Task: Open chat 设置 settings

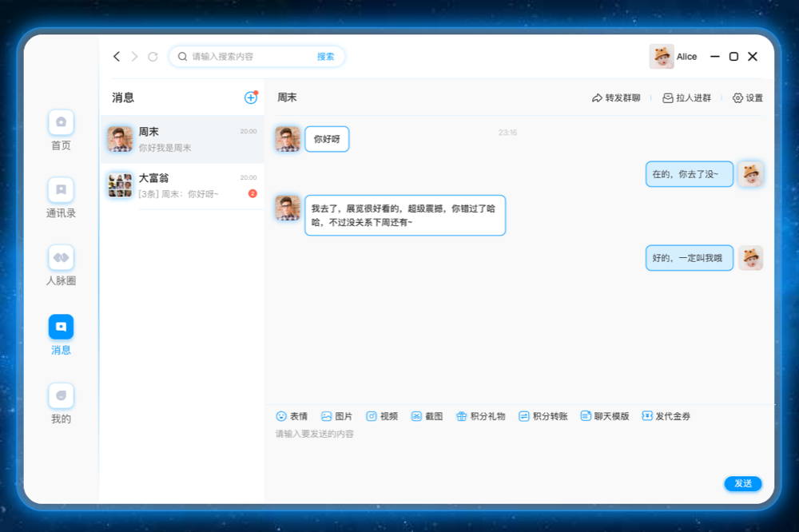Action: point(748,97)
